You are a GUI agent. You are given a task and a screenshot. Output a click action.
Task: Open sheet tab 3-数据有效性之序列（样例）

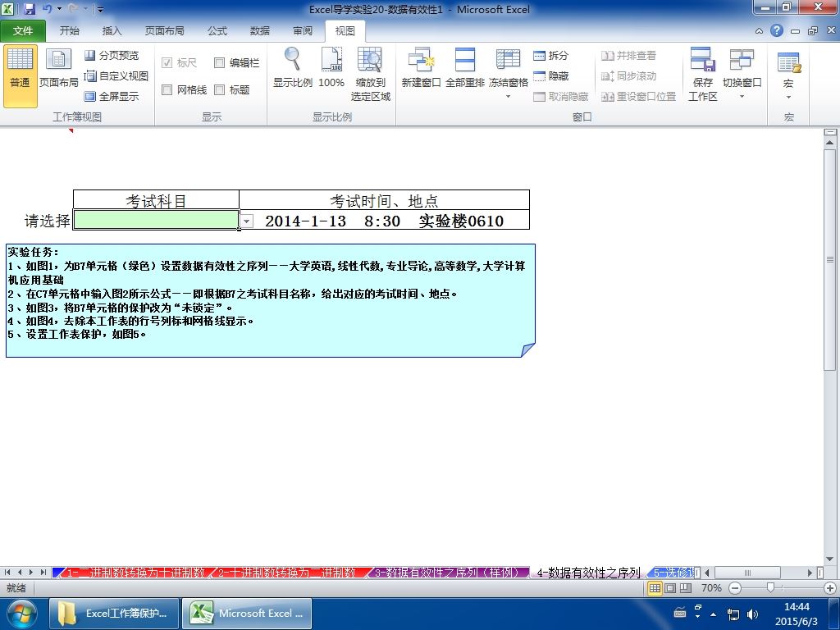click(448, 573)
